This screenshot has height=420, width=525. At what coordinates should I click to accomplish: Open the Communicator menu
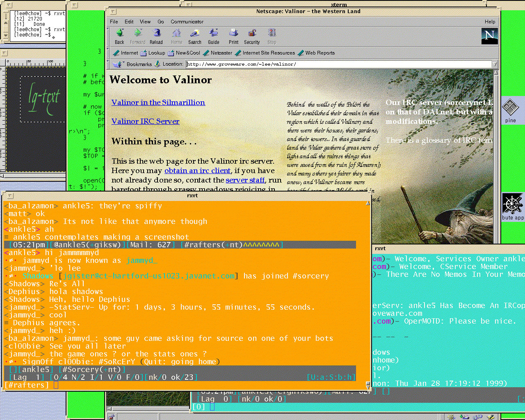[187, 22]
